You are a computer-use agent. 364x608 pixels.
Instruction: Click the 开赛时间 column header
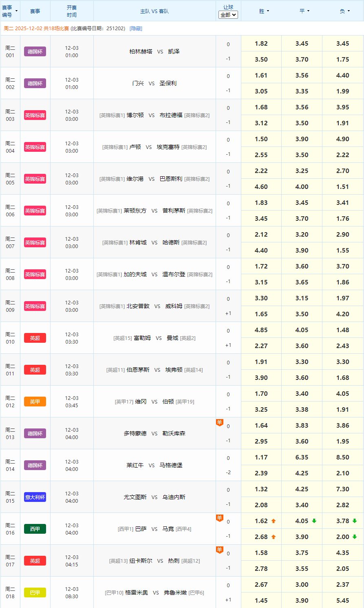tap(72, 11)
